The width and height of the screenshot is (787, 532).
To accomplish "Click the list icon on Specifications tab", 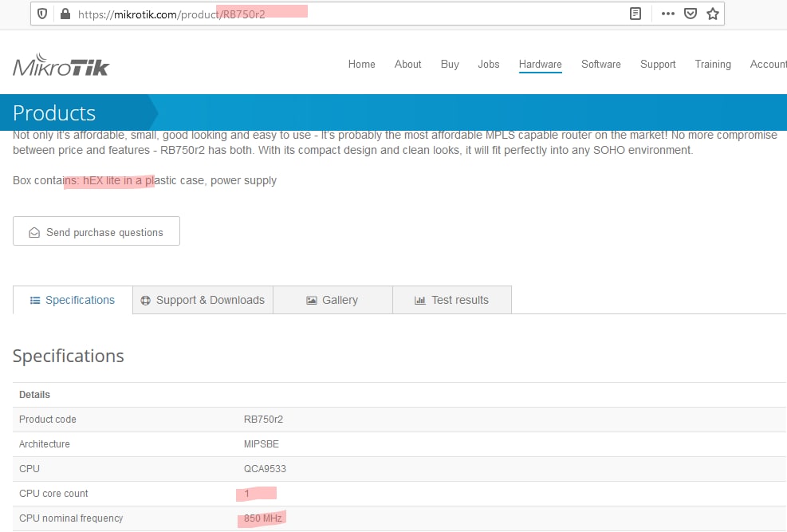I will 34,300.
